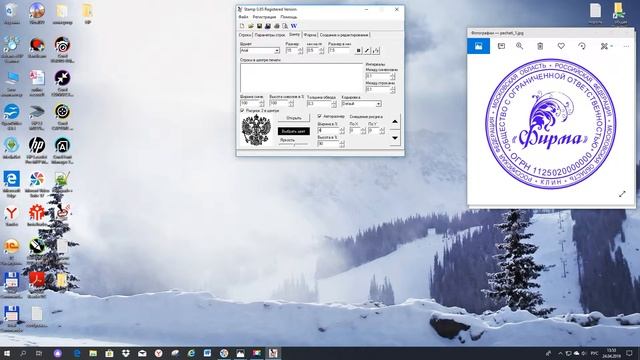Click the Открыть button
Image resolution: width=640 pixels, height=360 pixels.
[x=293, y=118]
